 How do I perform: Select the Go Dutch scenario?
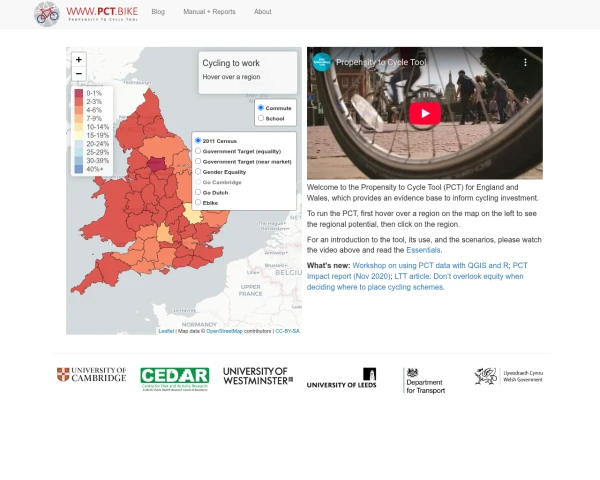click(x=198, y=192)
